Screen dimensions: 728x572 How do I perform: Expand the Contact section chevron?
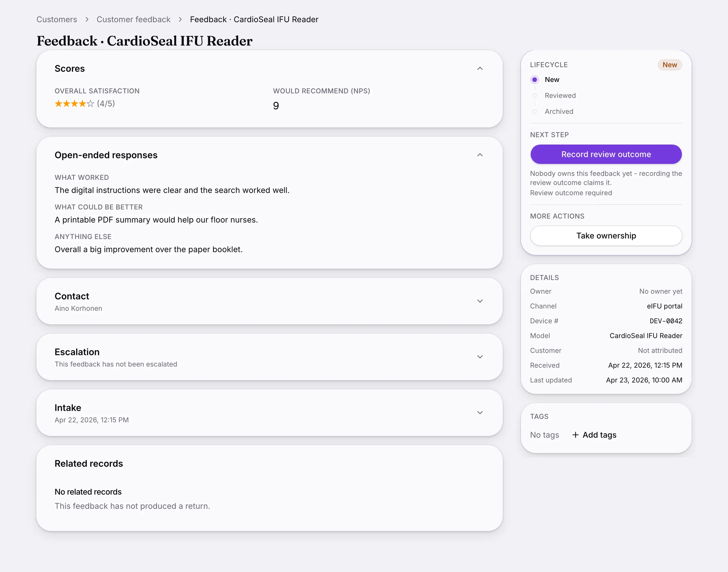point(480,301)
